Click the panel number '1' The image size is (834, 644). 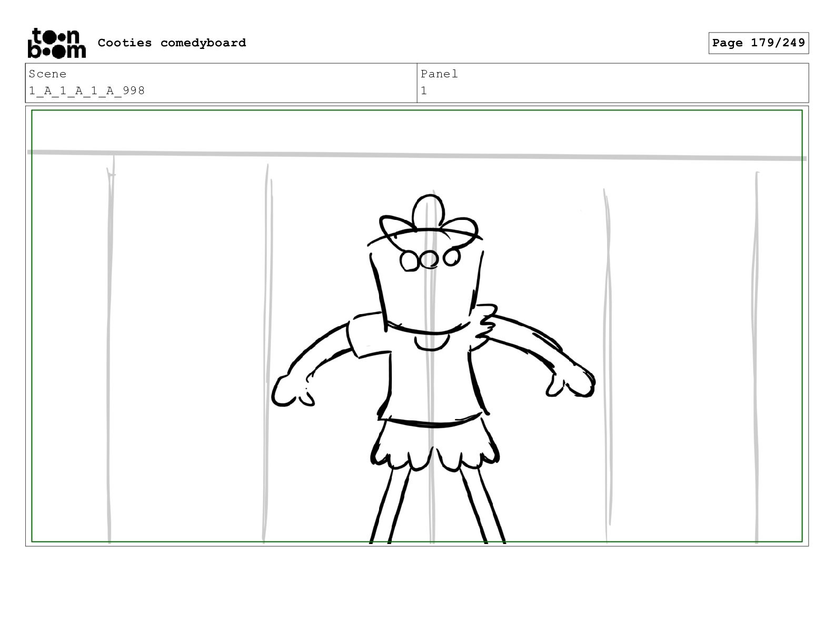[424, 91]
